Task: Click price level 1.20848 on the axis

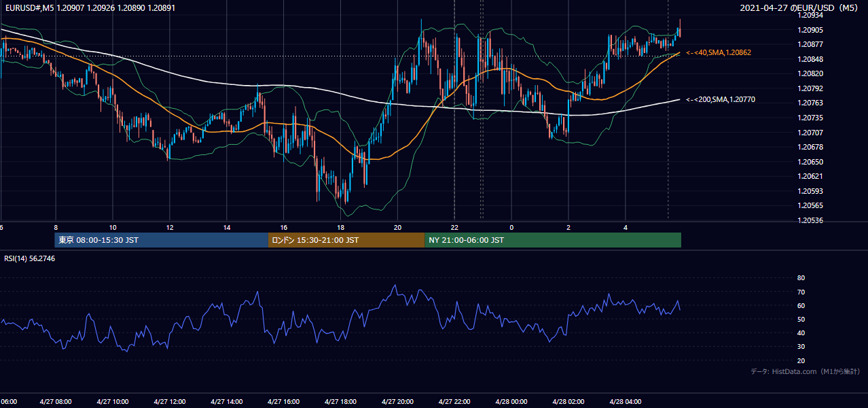Action: point(810,59)
